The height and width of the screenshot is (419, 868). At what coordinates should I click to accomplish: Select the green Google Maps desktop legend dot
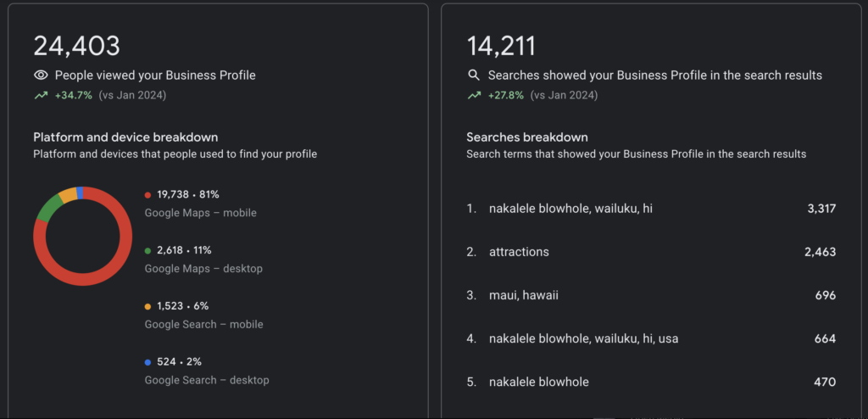(x=147, y=251)
